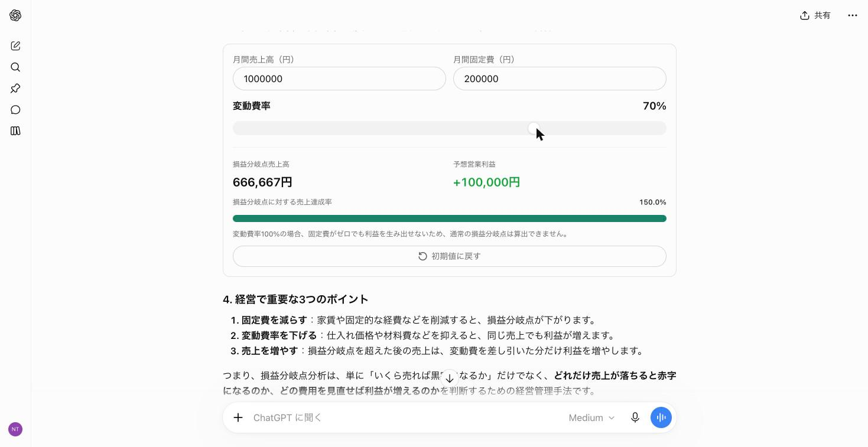The height and width of the screenshot is (447, 868).
Task: Click the pin icon in the sidebar
Action: 15,89
